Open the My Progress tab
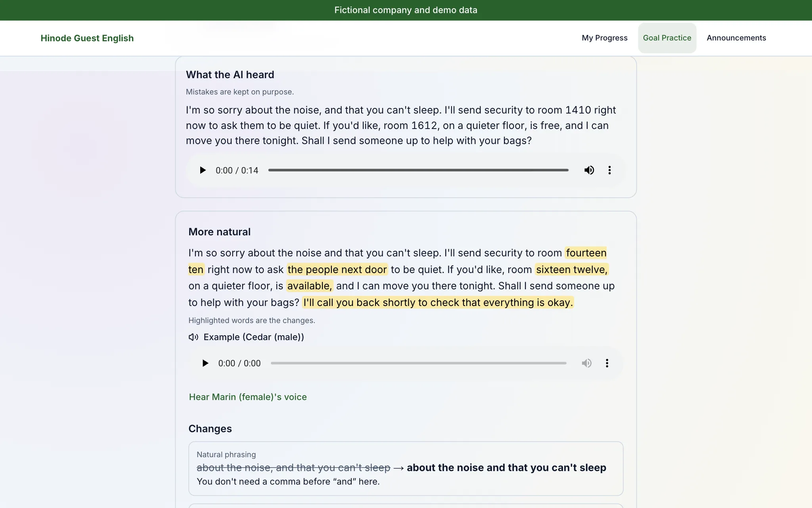The image size is (812, 508). click(605, 38)
